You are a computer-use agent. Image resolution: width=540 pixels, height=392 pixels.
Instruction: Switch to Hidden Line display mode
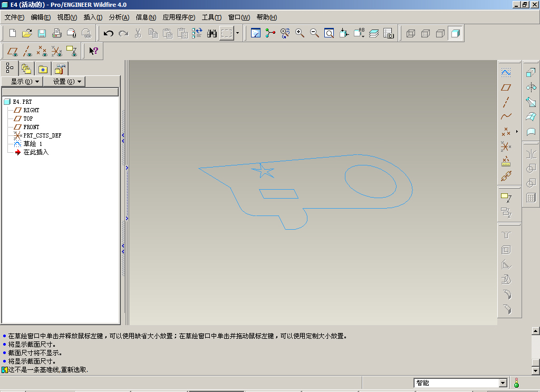[426, 33]
